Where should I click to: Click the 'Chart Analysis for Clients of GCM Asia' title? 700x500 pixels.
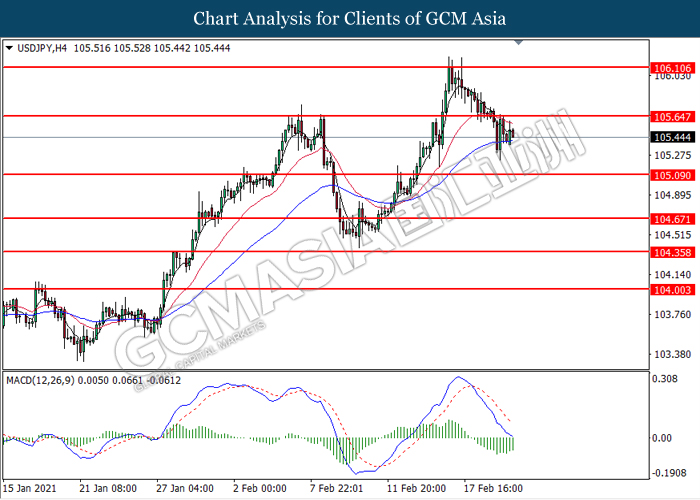350,19
